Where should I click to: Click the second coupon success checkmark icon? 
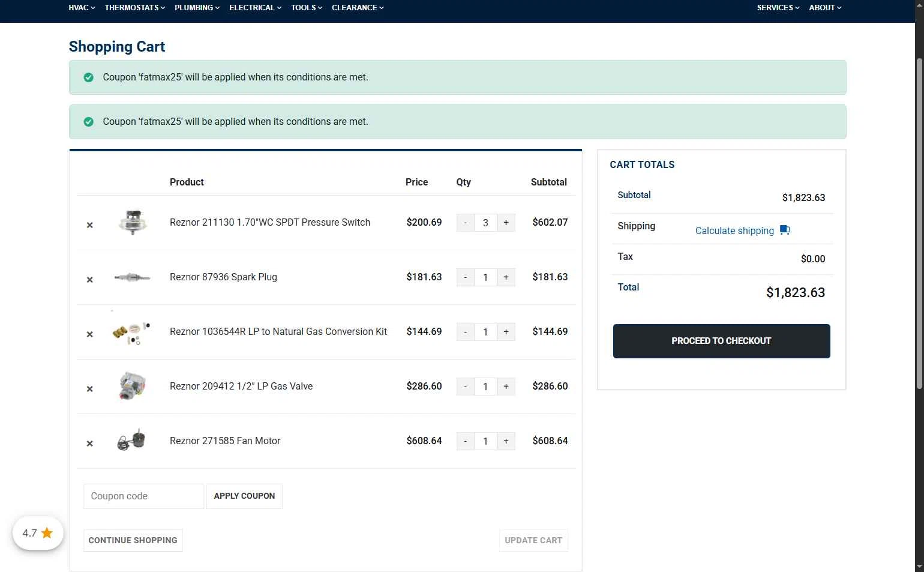[x=89, y=122]
